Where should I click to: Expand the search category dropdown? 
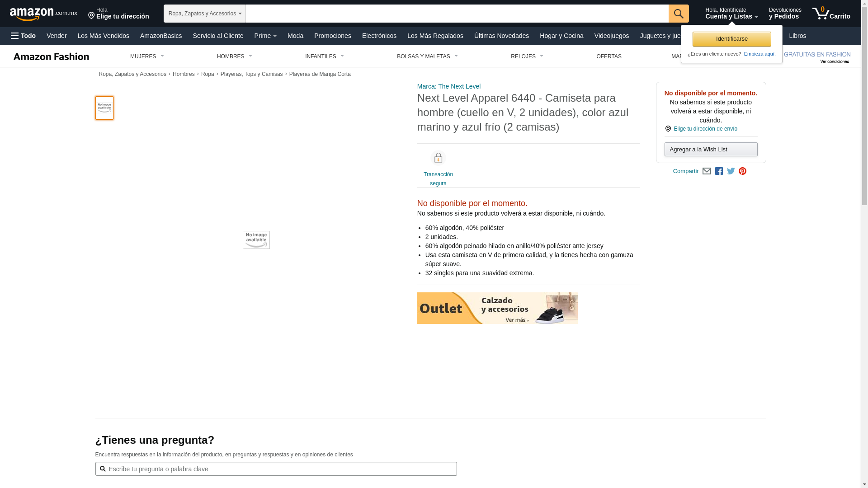tap(204, 14)
